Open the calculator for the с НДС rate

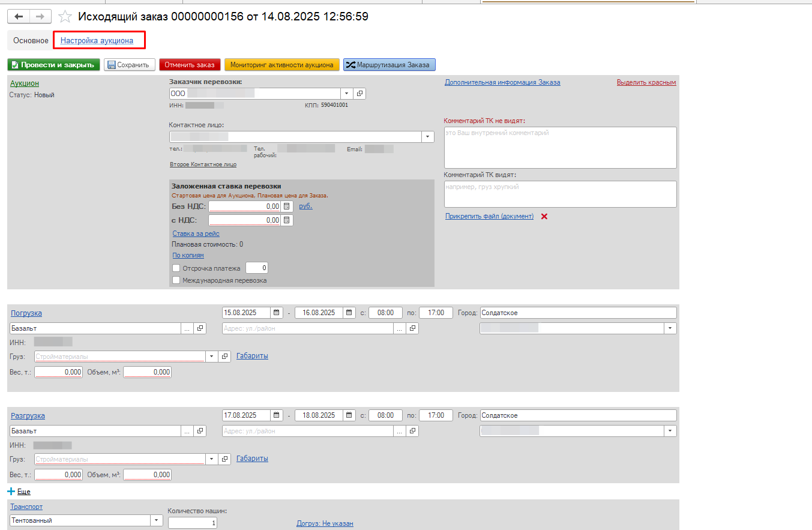tap(287, 220)
